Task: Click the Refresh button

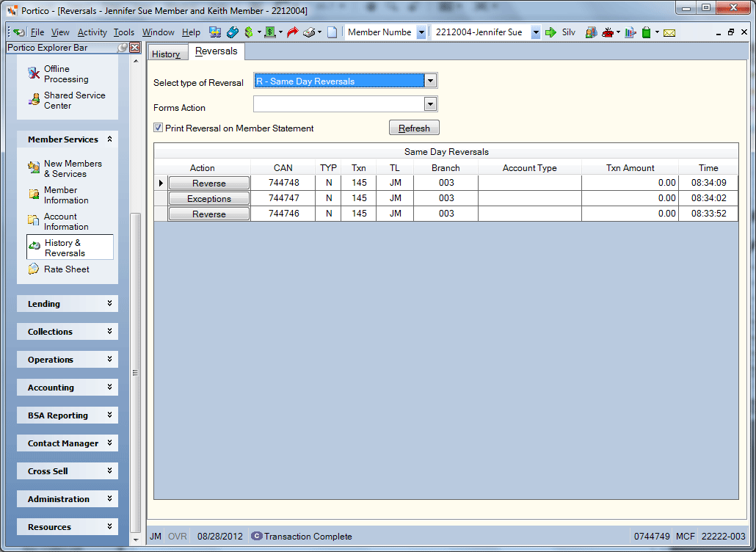Action: (x=414, y=128)
